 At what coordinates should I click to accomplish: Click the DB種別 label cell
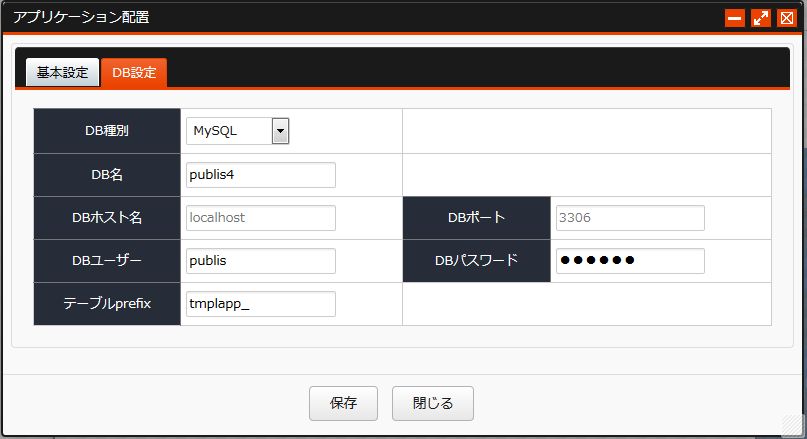107,131
